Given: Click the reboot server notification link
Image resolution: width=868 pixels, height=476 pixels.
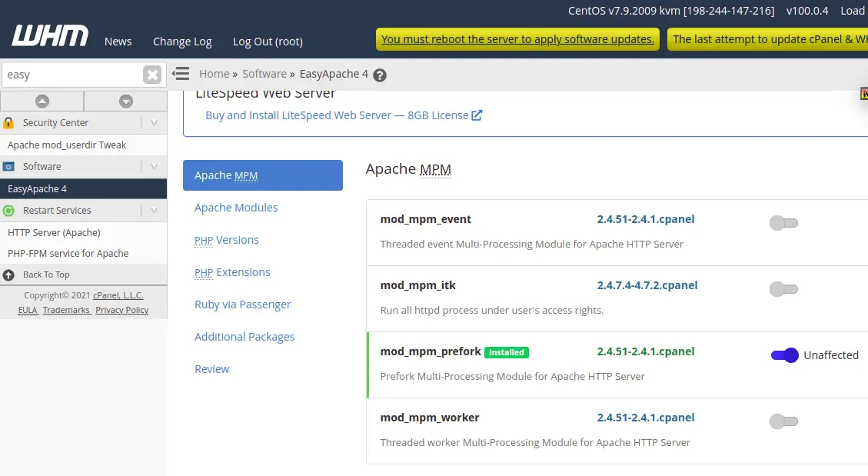Looking at the screenshot, I should (517, 39).
